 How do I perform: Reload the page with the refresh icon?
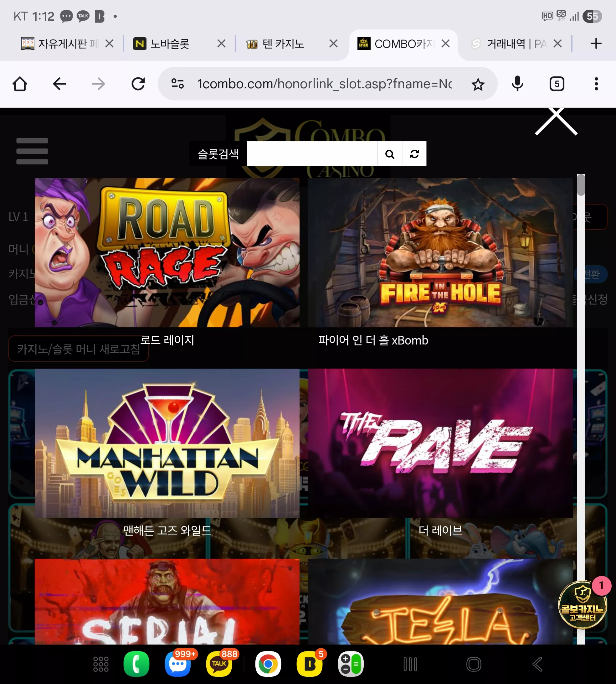138,84
